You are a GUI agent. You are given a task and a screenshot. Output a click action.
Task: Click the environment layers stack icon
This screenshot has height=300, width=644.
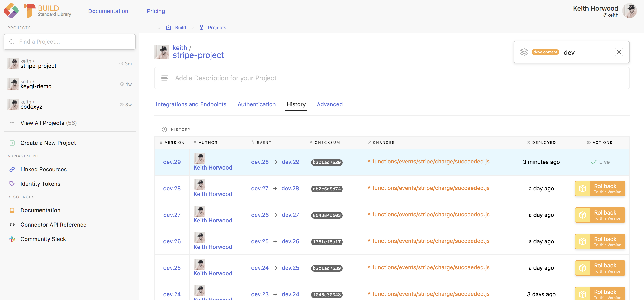(x=524, y=52)
